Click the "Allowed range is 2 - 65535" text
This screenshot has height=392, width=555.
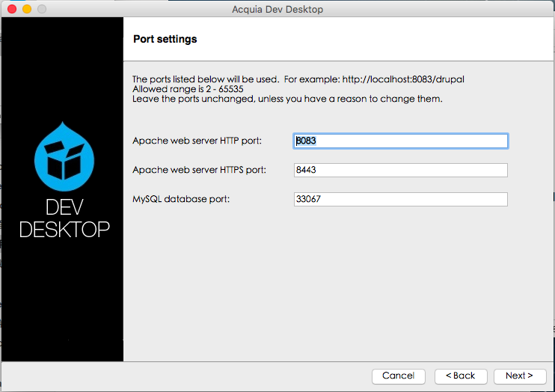[x=188, y=89]
